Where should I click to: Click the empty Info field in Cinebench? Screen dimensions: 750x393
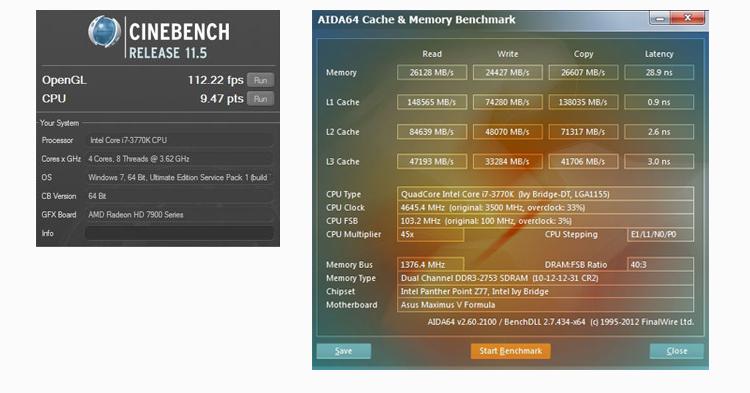tap(179, 233)
